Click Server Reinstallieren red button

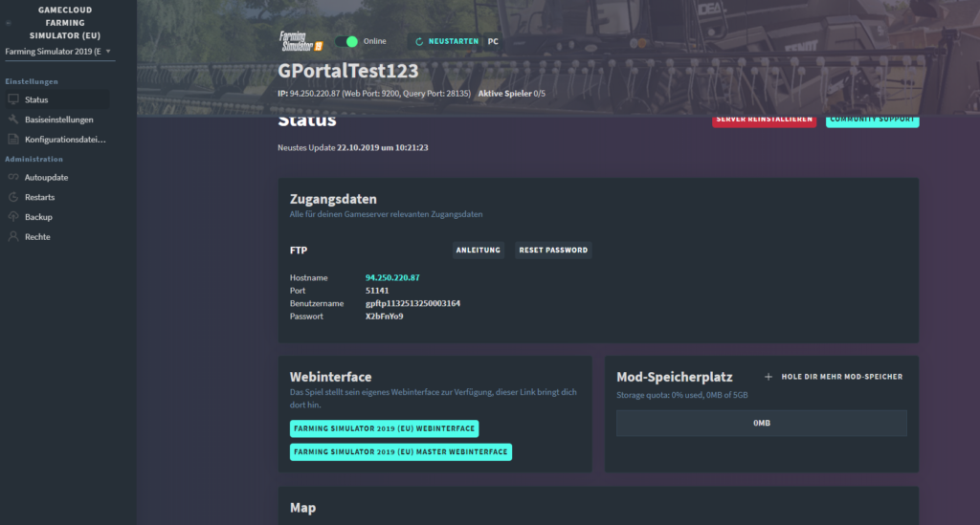(764, 120)
